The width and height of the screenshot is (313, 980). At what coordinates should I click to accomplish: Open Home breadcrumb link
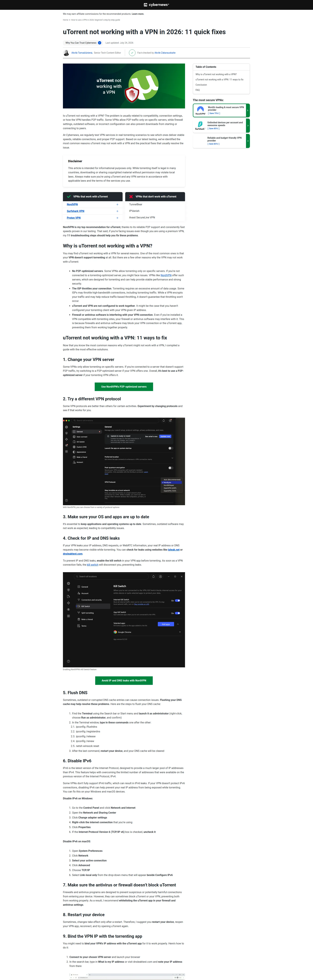coord(66,20)
